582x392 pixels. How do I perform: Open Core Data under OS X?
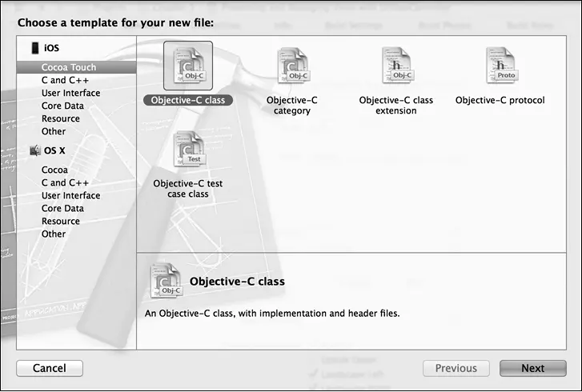pyautogui.click(x=62, y=209)
